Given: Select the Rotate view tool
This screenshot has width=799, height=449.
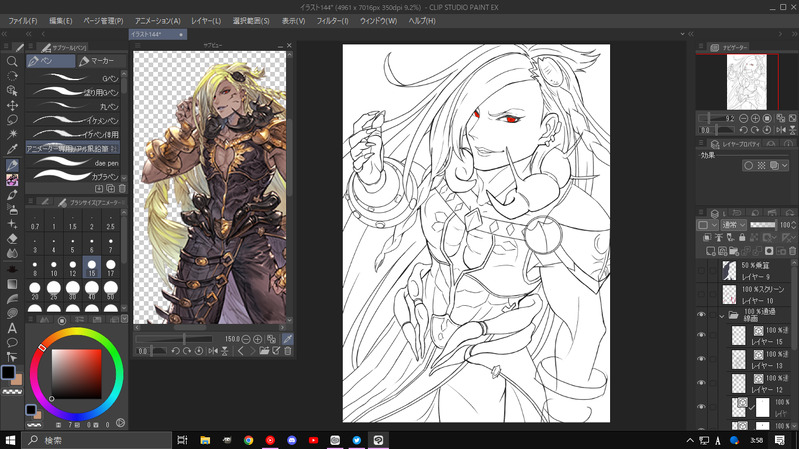Looking at the screenshot, I should click(x=12, y=76).
